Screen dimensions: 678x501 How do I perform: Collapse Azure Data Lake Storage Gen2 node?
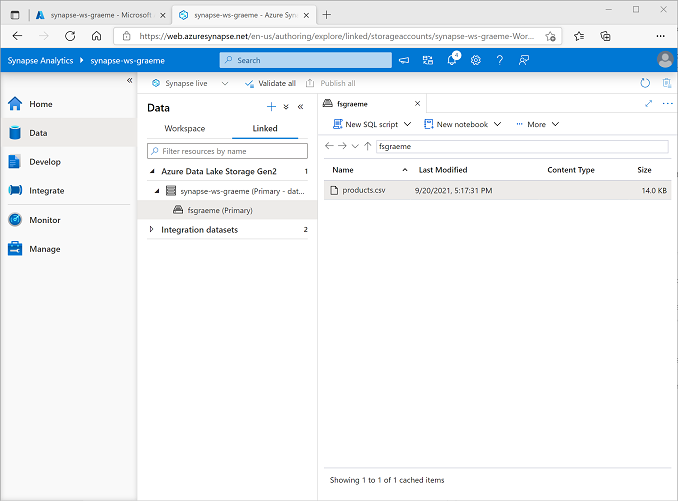click(x=152, y=171)
